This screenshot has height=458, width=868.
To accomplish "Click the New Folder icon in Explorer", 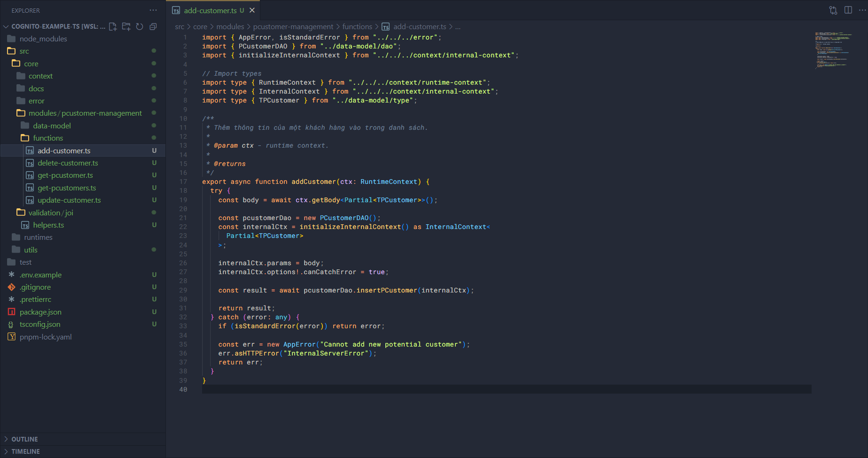I will tap(126, 26).
